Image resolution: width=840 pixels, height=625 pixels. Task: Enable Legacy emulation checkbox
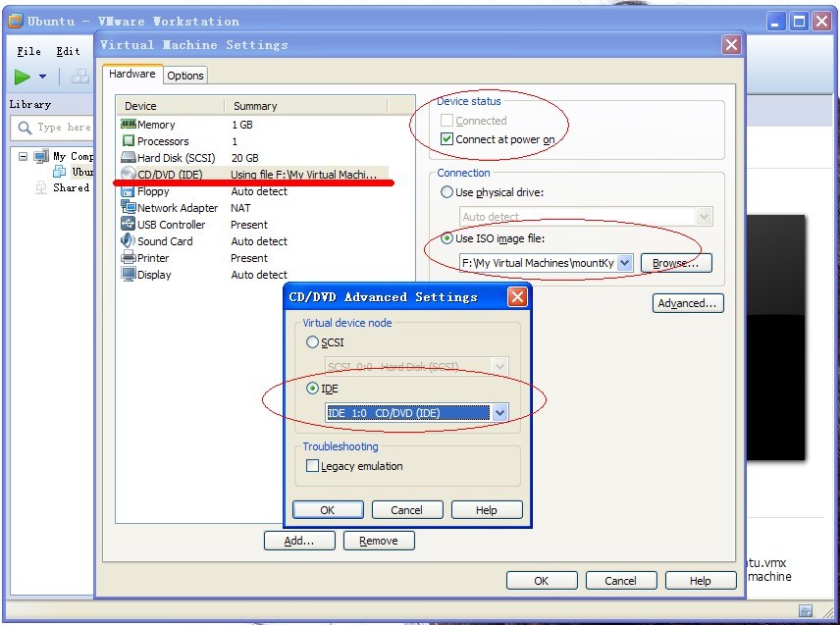312,465
